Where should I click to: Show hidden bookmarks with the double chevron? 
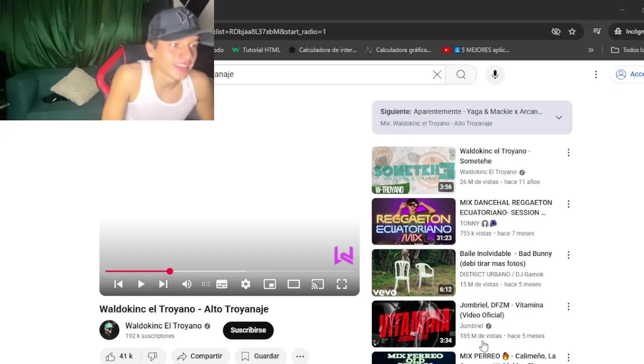(x=591, y=50)
